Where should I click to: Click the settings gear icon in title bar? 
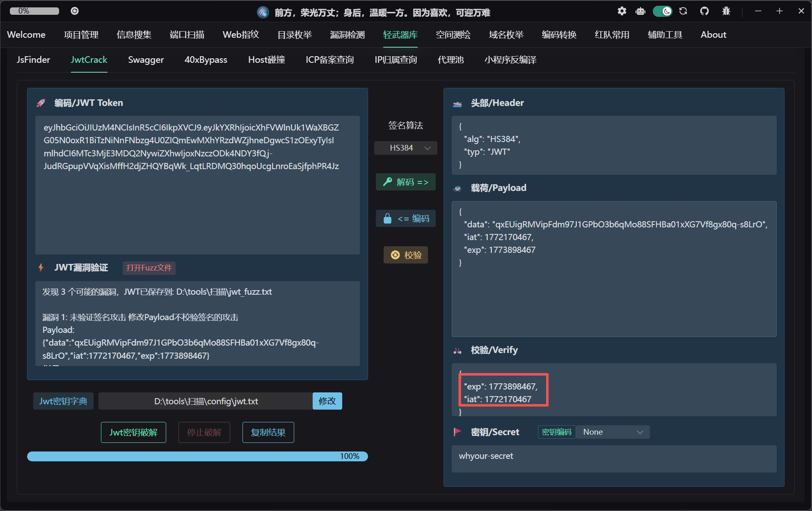coord(622,11)
